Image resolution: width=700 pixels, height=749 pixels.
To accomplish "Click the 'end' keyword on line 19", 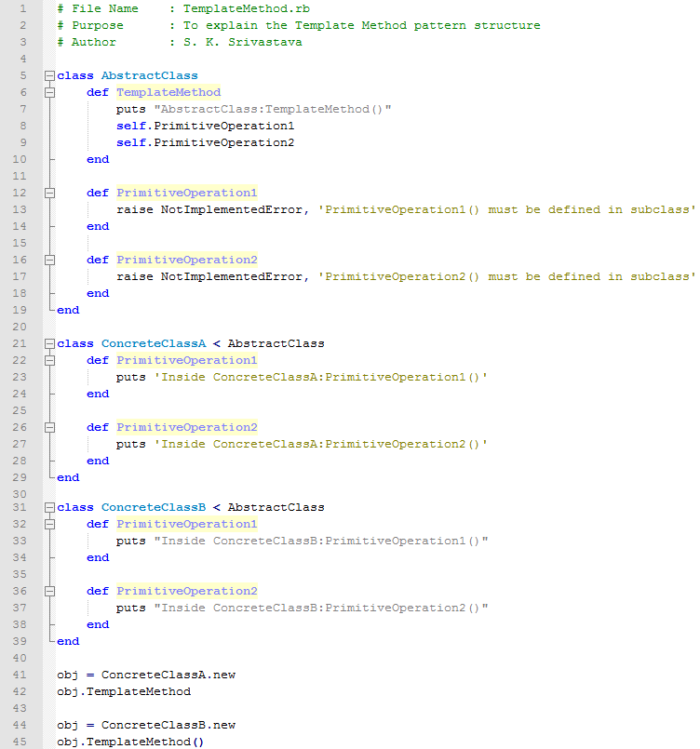I will point(68,310).
